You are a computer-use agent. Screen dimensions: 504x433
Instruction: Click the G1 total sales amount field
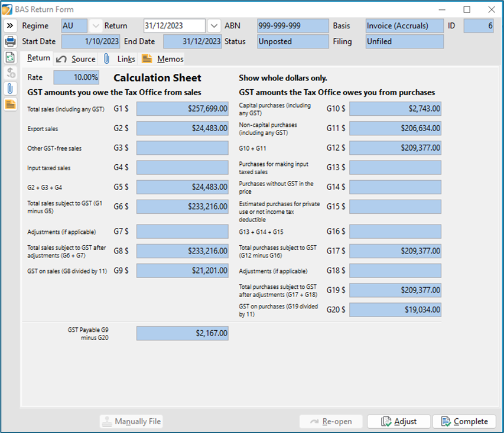point(182,109)
